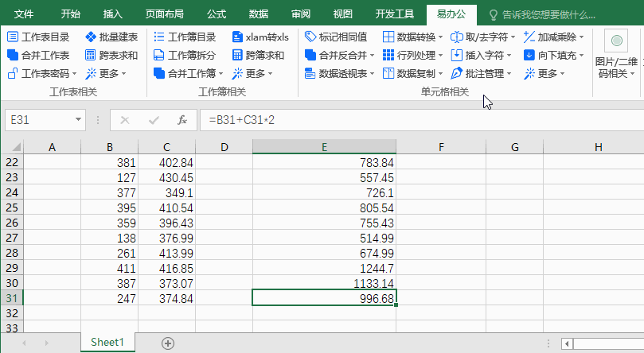
Task: Click horizontal scrollbar left arrow
Action: coord(567,343)
